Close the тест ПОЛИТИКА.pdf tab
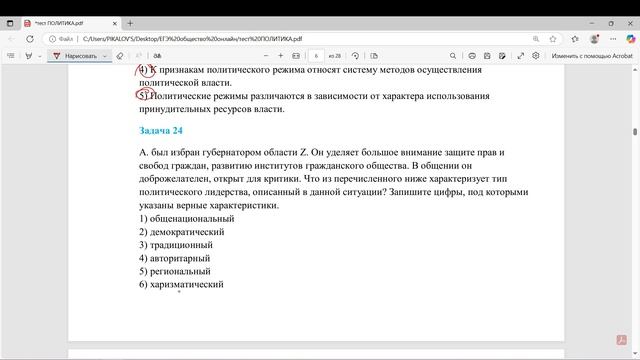The width and height of the screenshot is (640, 360). click(x=115, y=23)
